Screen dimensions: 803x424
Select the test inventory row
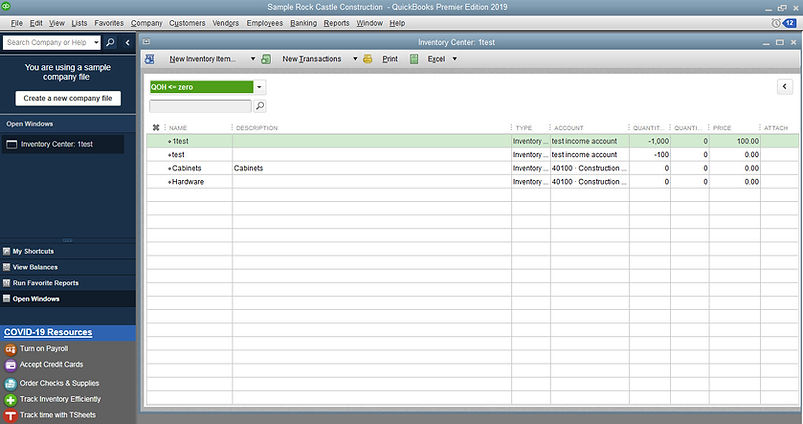(472, 155)
